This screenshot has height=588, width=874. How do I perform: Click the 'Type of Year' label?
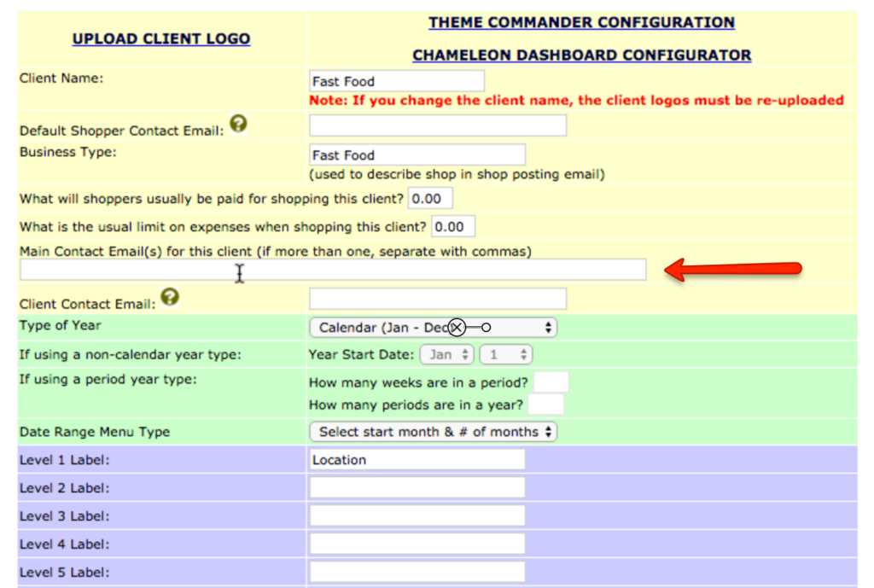tap(61, 325)
